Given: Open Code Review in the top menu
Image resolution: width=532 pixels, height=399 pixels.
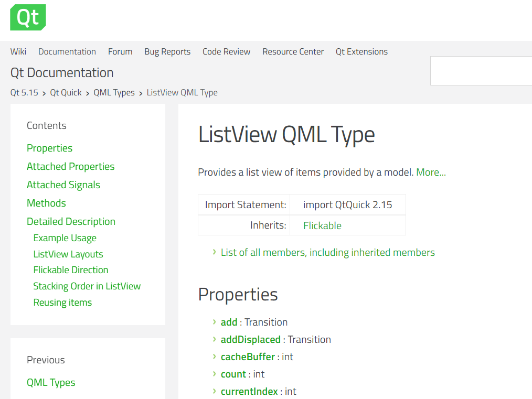Looking at the screenshot, I should click(x=226, y=51).
